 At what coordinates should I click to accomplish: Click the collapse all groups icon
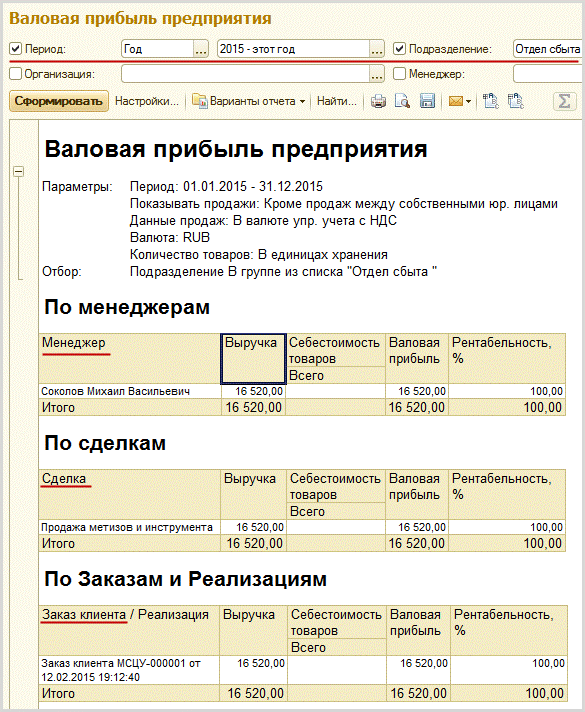pos(516,101)
